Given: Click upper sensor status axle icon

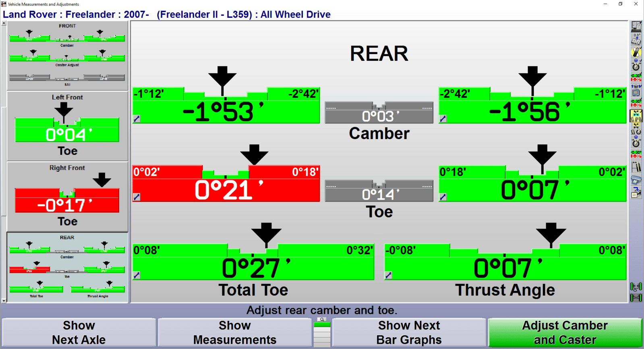Looking at the screenshot, I should tap(636, 287).
